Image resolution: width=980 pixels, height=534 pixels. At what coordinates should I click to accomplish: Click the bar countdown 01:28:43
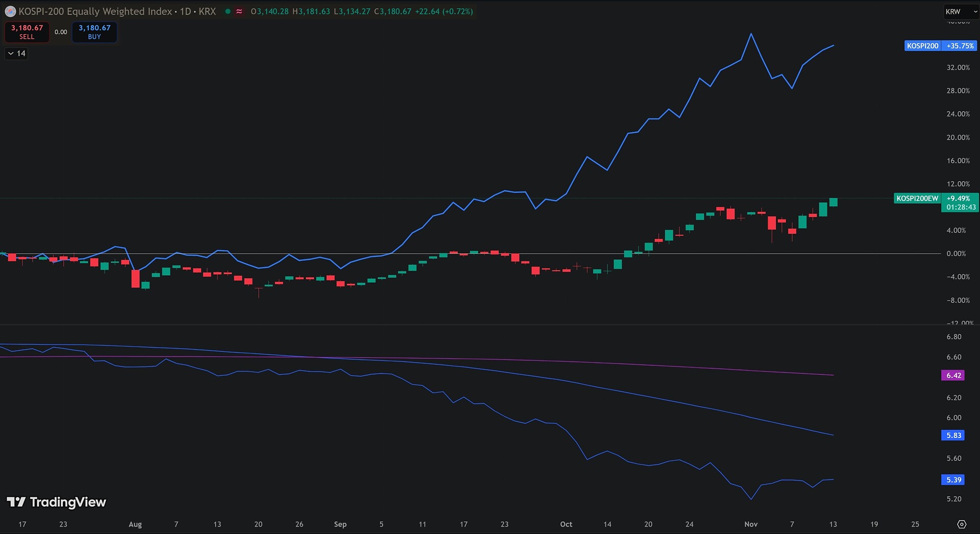tap(961, 207)
